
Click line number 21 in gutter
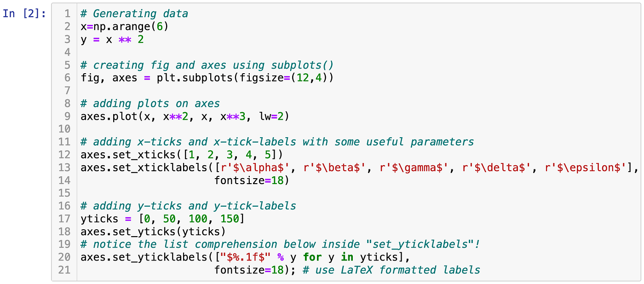point(64,270)
